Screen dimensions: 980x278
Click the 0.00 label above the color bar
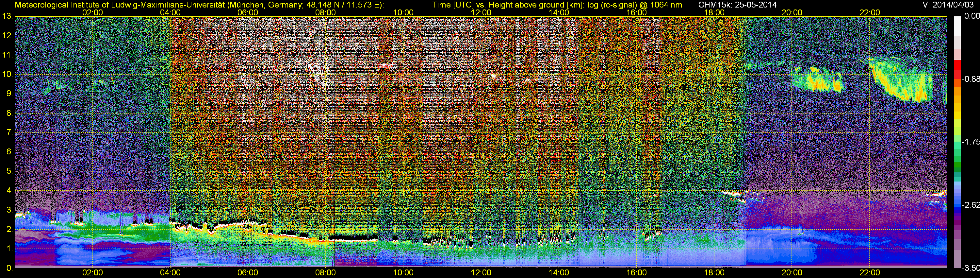coord(972,16)
